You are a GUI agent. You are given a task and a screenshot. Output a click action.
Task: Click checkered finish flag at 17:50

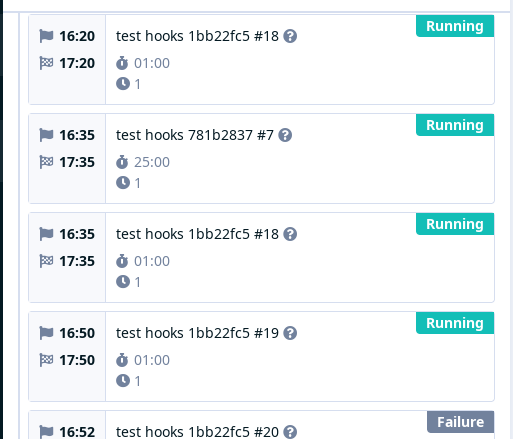coord(46,360)
